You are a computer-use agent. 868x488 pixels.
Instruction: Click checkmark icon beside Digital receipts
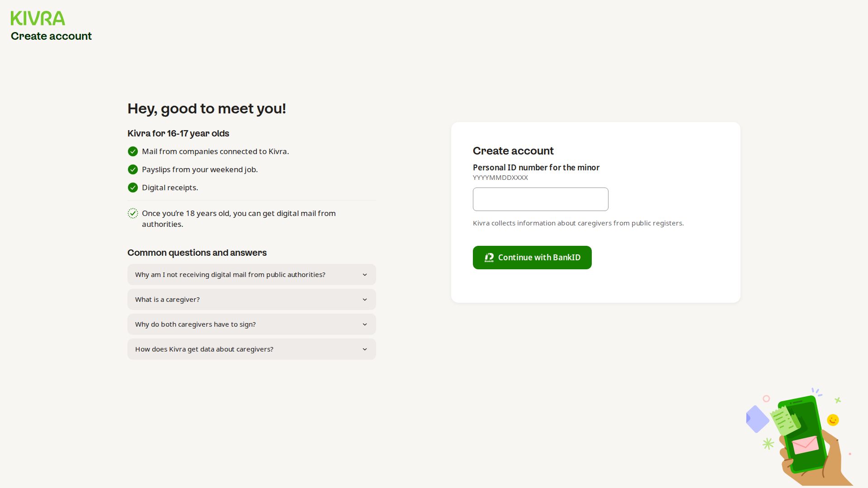point(133,188)
